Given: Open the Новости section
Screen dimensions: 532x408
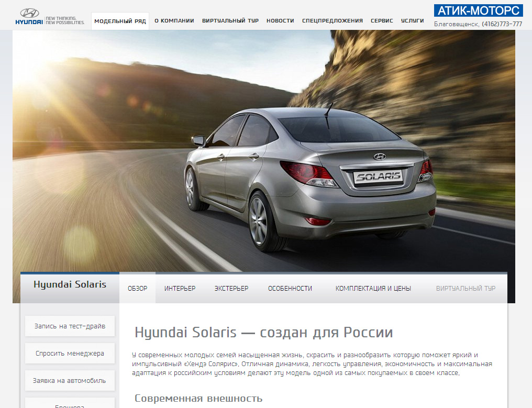Looking at the screenshot, I should click(280, 21).
